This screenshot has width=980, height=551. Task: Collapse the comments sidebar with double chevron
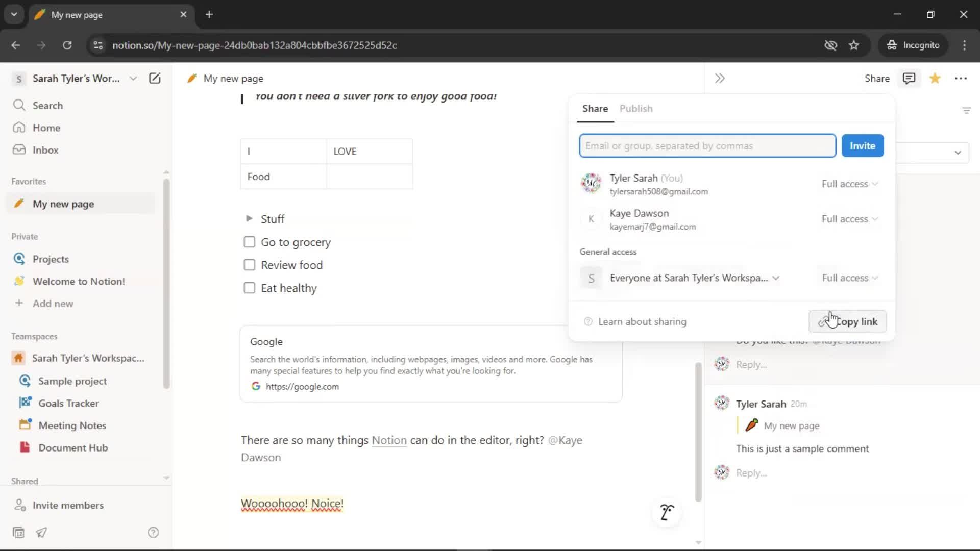[720, 79]
